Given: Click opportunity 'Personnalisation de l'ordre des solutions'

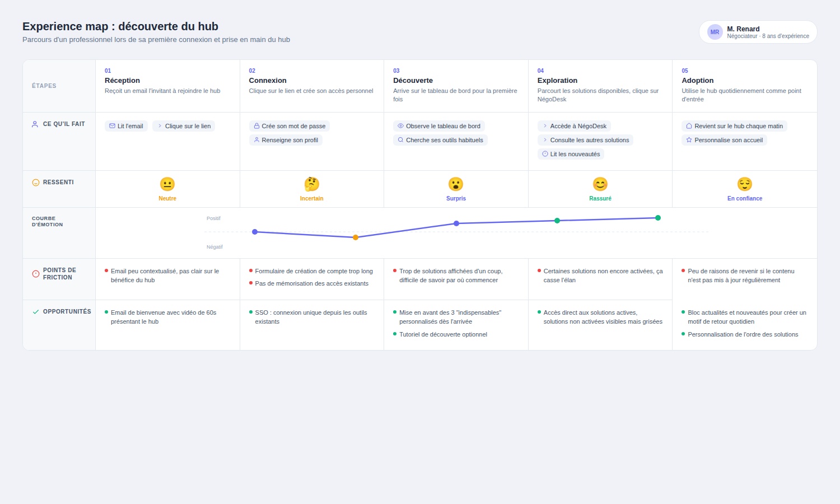Looking at the screenshot, I should coord(743,334).
